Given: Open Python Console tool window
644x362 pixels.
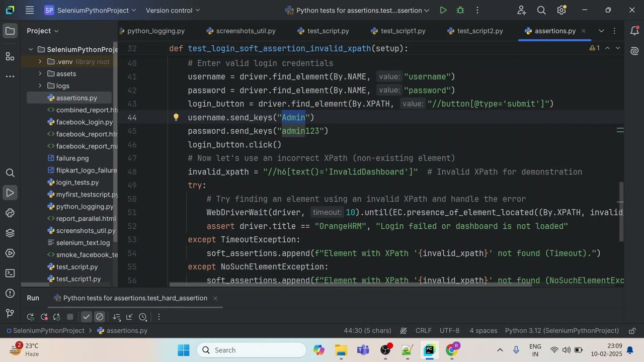Looking at the screenshot, I should (10, 213).
